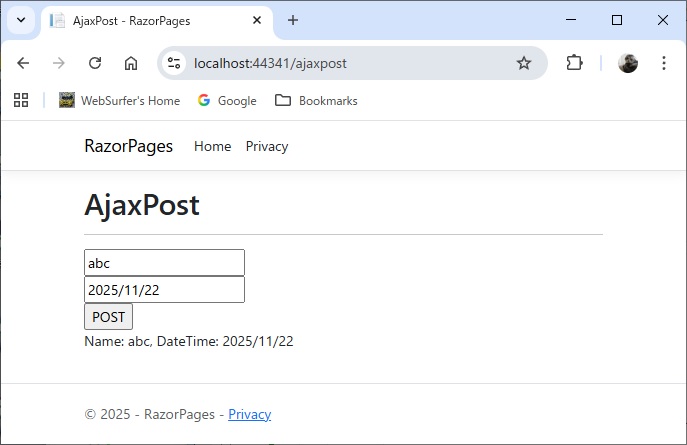Viewport: 687px width, 445px height.
Task: Go back to the previous page
Action: [23, 63]
